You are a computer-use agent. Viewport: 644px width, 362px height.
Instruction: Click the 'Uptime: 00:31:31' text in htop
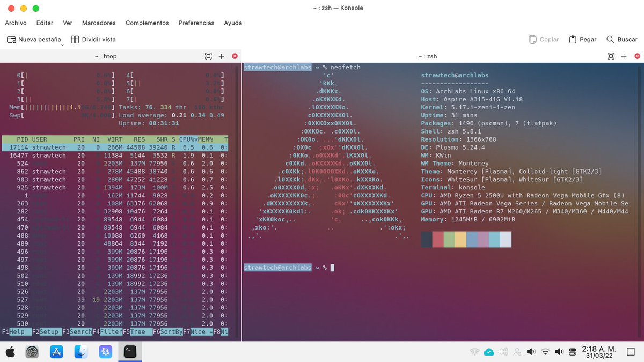coord(149,123)
